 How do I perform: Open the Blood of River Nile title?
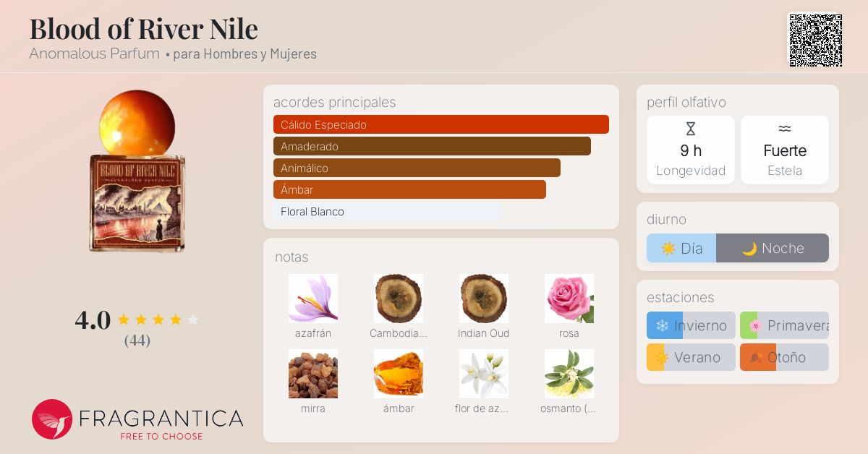pos(143,29)
